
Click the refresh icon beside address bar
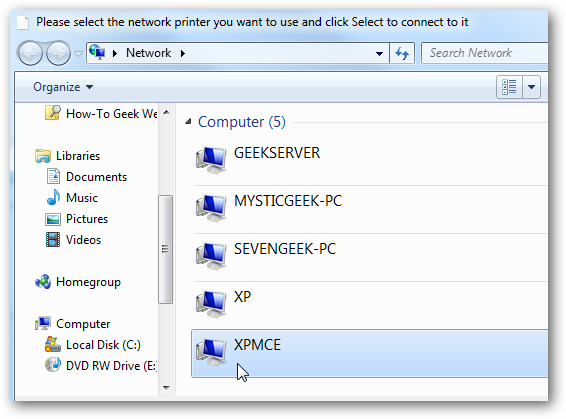(402, 53)
